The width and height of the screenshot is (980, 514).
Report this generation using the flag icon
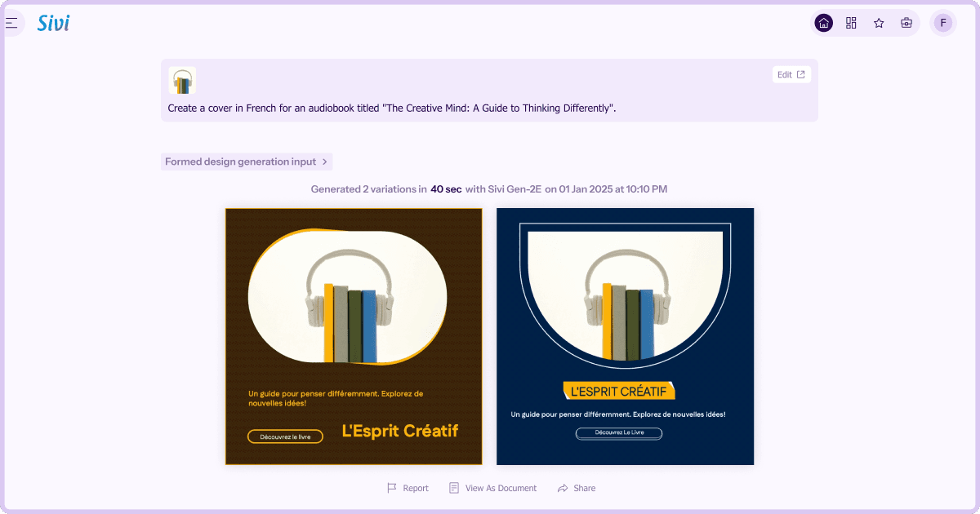coord(390,487)
